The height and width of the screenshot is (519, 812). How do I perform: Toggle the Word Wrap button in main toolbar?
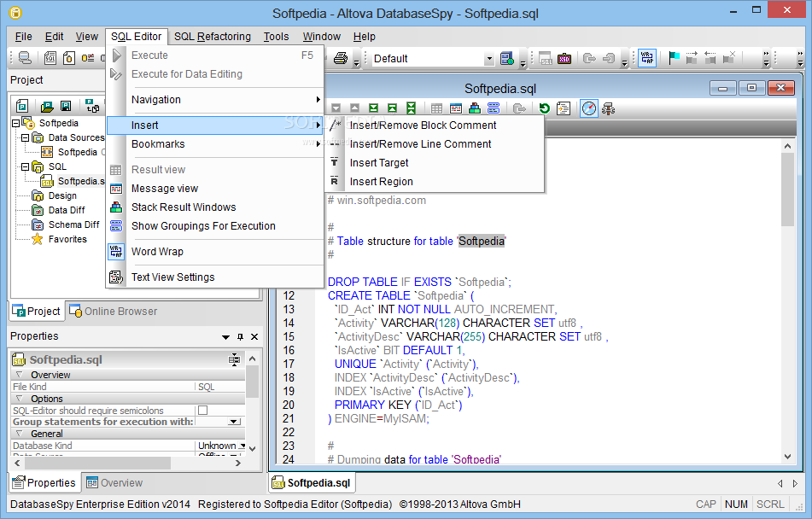pyautogui.click(x=647, y=58)
